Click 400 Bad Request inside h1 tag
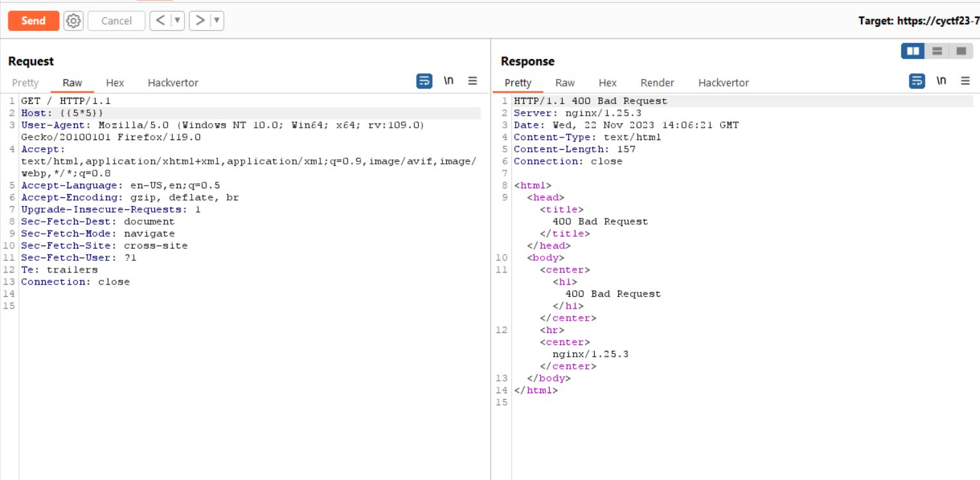Image resolution: width=980 pixels, height=480 pixels. 613,294
